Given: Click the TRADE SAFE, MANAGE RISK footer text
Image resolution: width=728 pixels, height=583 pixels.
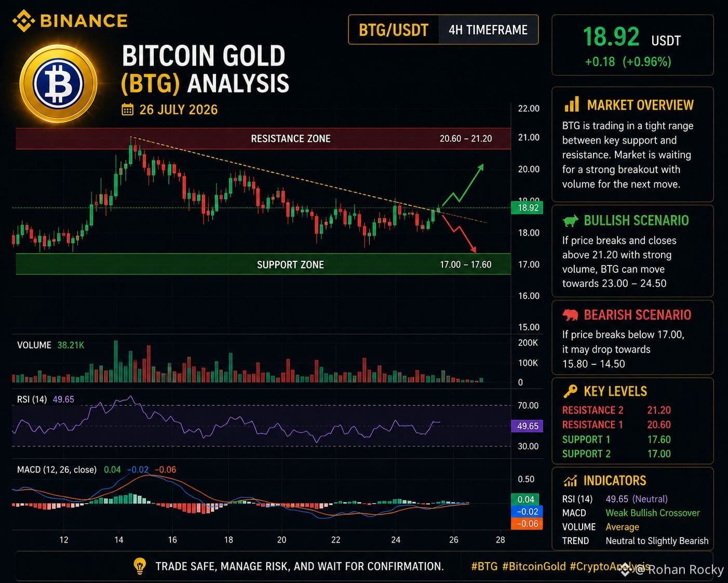Looking at the screenshot, I should click(300, 566).
